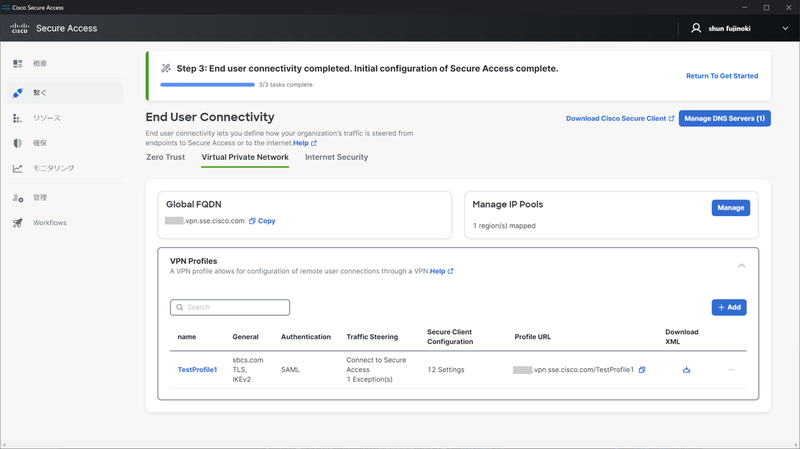Switch to the Zero Trust tab

tap(165, 157)
